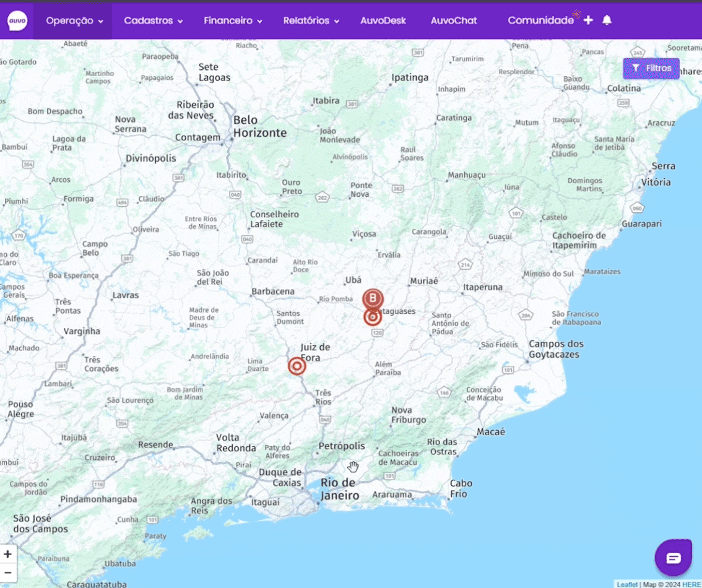The height and width of the screenshot is (588, 702).
Task: Open the HERE map attribution link
Action: (691, 584)
